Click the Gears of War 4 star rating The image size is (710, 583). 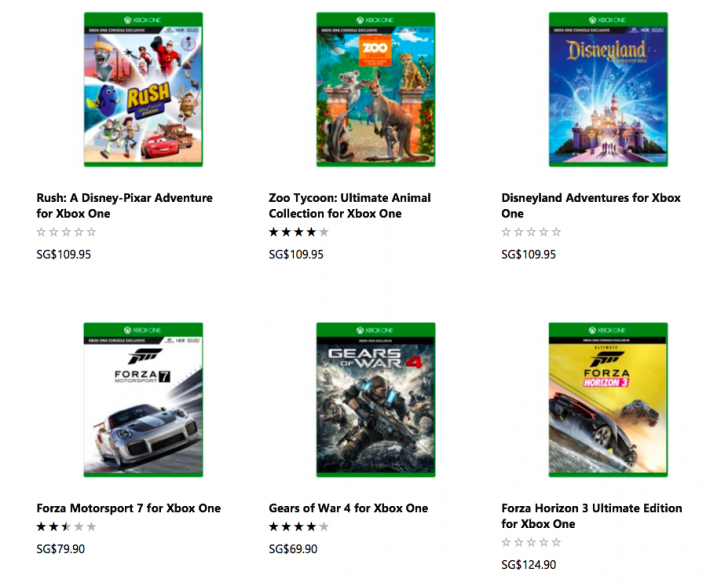(x=298, y=527)
